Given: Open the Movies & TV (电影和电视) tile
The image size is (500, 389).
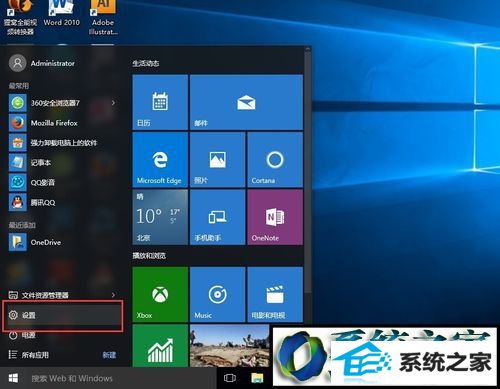Looking at the screenshot, I should tap(275, 294).
